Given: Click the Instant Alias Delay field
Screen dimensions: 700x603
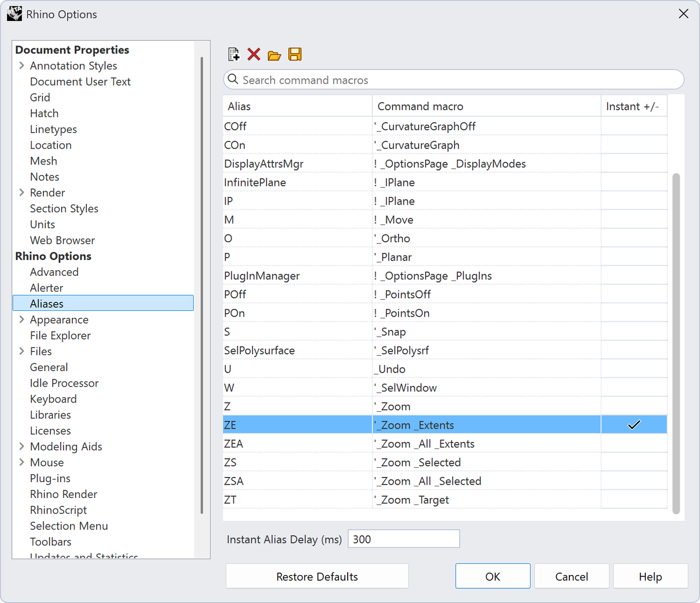Looking at the screenshot, I should click(404, 539).
